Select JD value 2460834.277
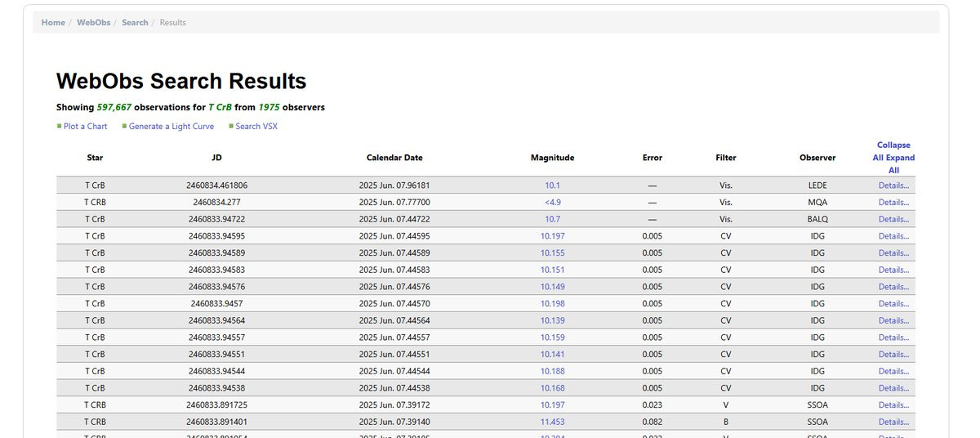This screenshot has height=438, width=980. (x=216, y=202)
